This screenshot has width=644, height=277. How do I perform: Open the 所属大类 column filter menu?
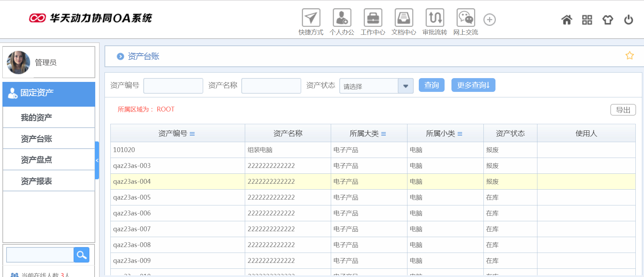383,134
